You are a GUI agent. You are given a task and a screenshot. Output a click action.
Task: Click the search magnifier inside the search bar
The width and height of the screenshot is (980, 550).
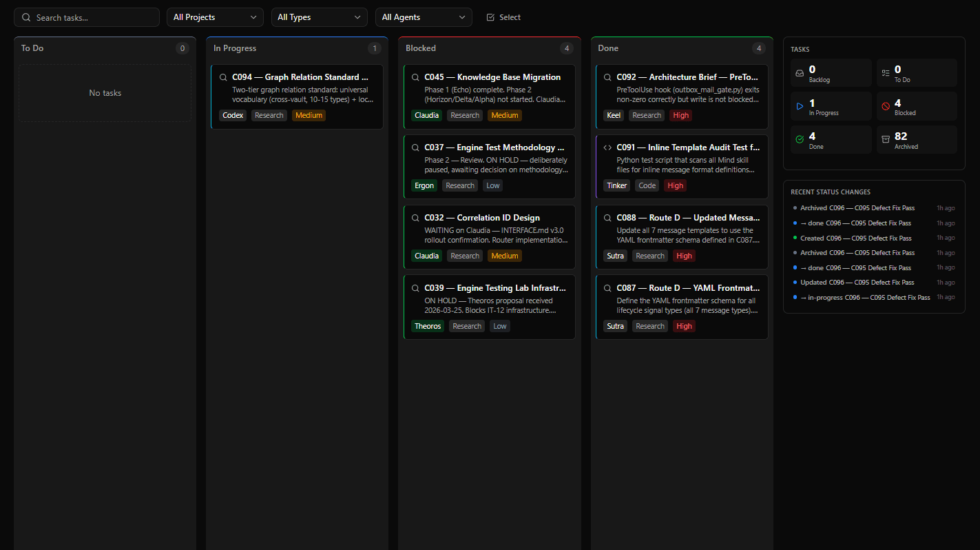point(26,17)
